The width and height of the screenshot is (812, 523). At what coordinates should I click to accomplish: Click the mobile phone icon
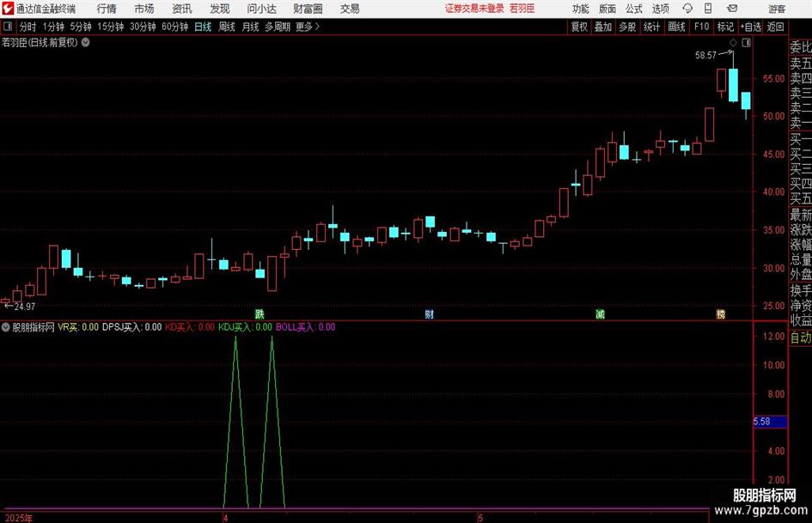click(x=708, y=9)
